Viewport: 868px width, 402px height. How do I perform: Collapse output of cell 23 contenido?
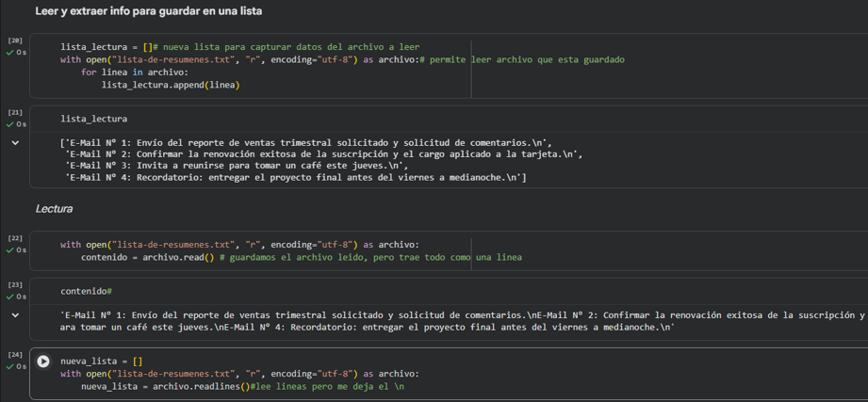coord(15,315)
